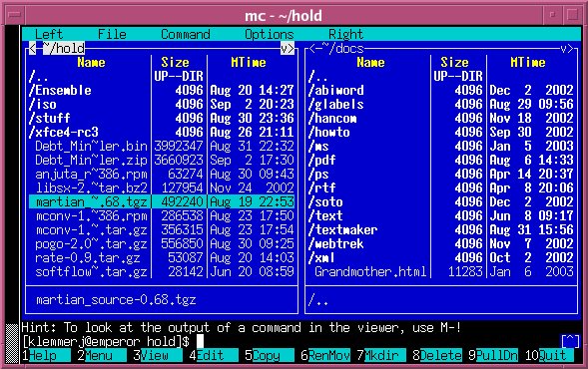Select the mconv-1.~386.rpm file

click(162, 215)
